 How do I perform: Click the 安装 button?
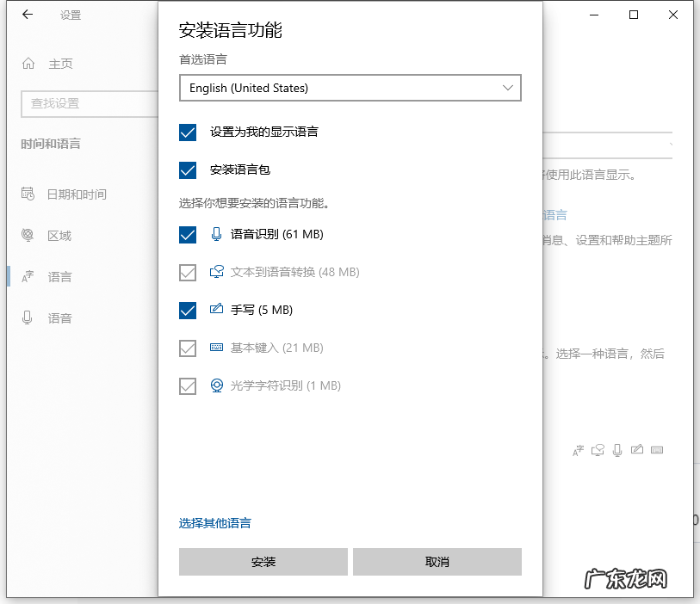[263, 561]
